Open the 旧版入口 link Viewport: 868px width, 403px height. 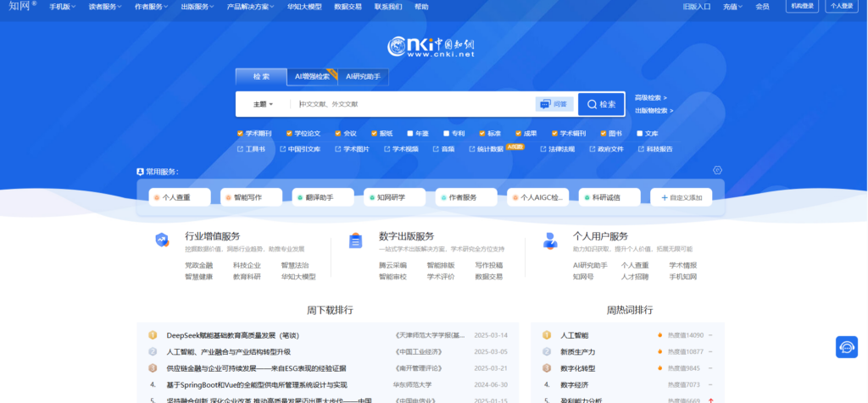[697, 7]
